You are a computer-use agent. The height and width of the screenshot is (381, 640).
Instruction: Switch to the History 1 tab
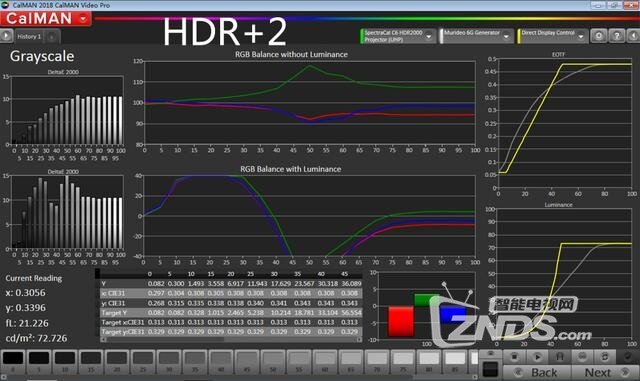(x=29, y=36)
